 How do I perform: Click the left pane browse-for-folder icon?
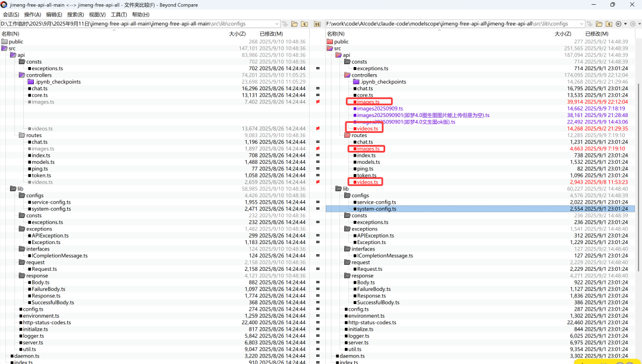294,24
